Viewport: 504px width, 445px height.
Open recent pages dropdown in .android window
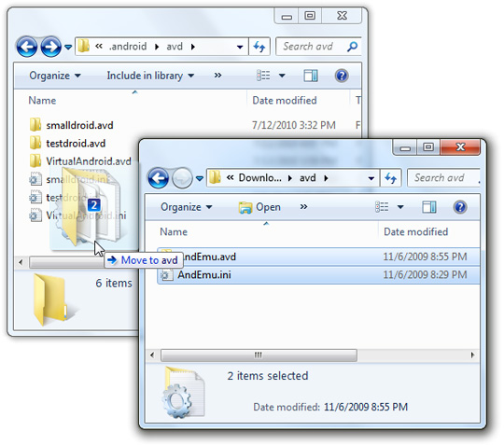click(x=68, y=48)
